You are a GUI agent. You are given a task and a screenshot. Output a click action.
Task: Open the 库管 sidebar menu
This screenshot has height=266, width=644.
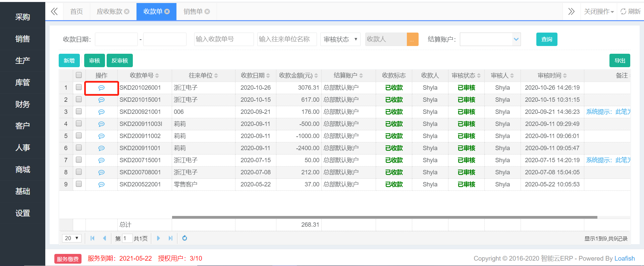(22, 83)
